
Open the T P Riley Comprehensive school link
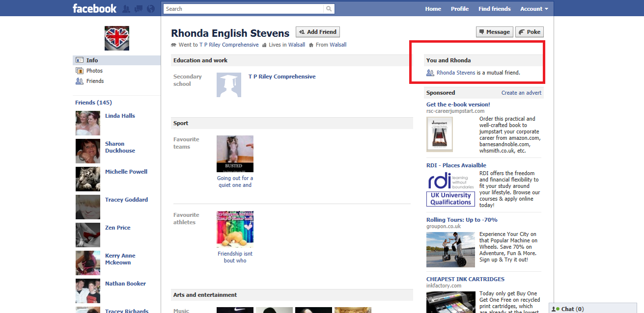282,77
